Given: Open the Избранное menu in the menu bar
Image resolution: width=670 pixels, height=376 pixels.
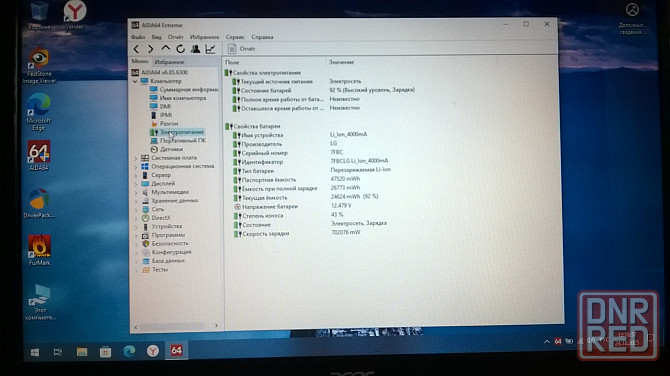Looking at the screenshot, I should pos(204,37).
